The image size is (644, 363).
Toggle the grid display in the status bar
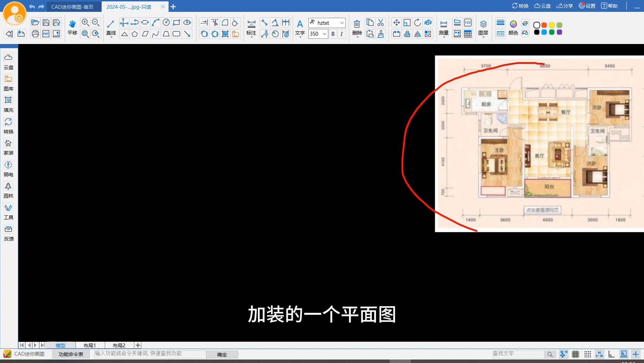(575, 354)
